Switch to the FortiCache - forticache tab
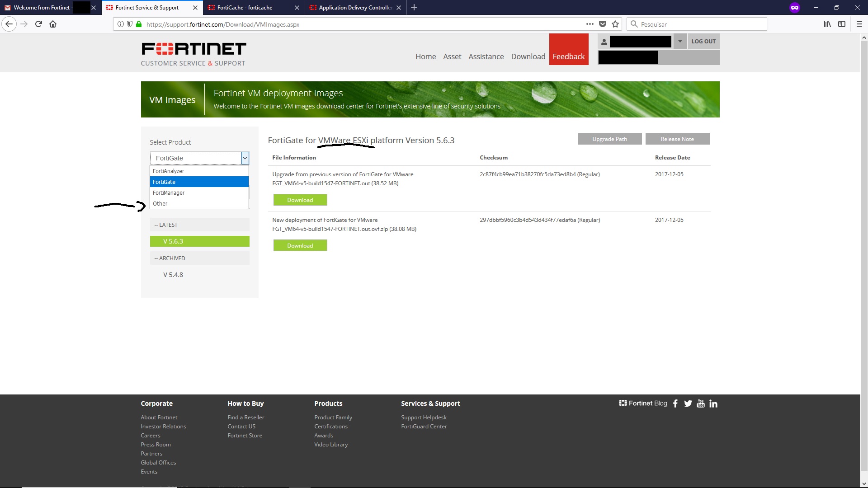 click(245, 8)
